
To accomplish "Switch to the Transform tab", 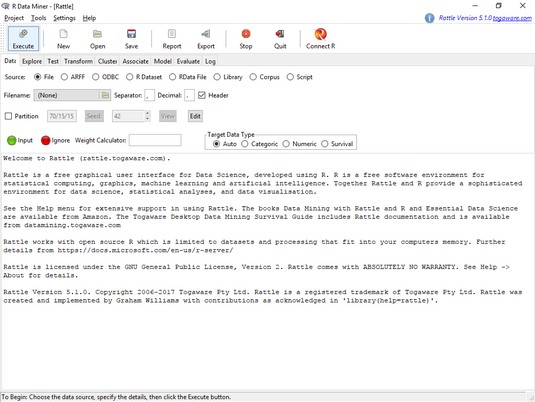I will (x=78, y=61).
